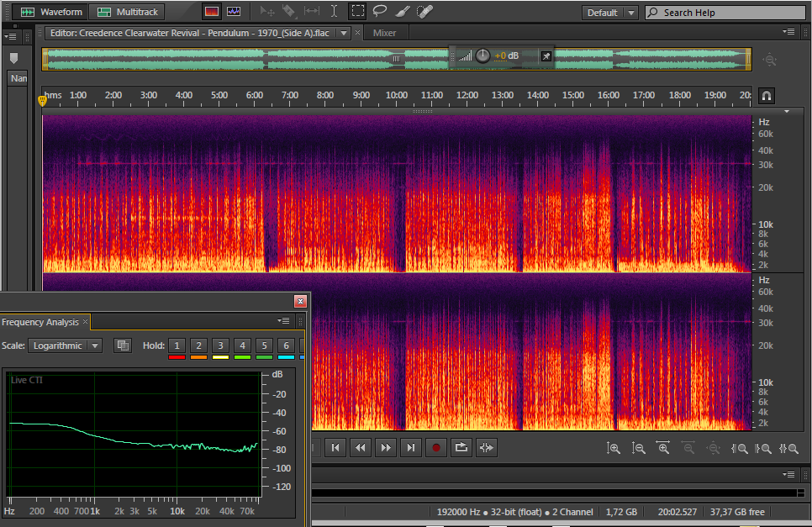812x527 pixels.
Task: Click Zoom In at In Point
Action: click(739, 448)
